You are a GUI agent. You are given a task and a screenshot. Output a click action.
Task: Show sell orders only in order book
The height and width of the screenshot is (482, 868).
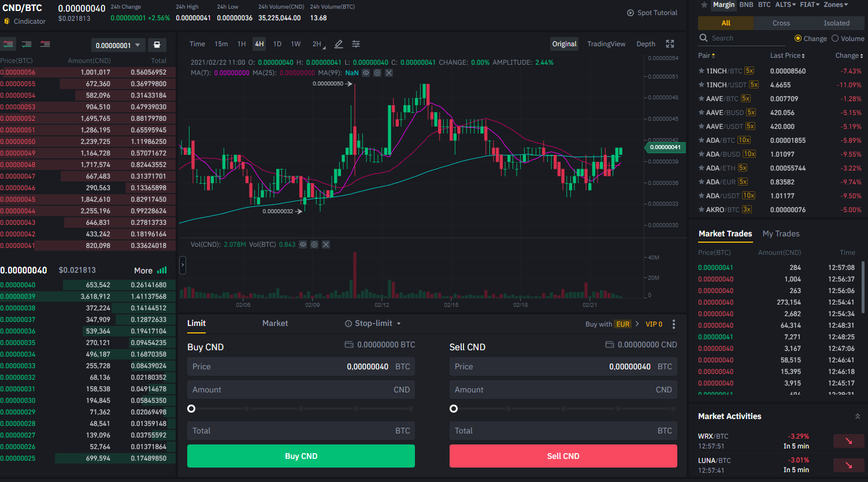pyautogui.click(x=45, y=44)
